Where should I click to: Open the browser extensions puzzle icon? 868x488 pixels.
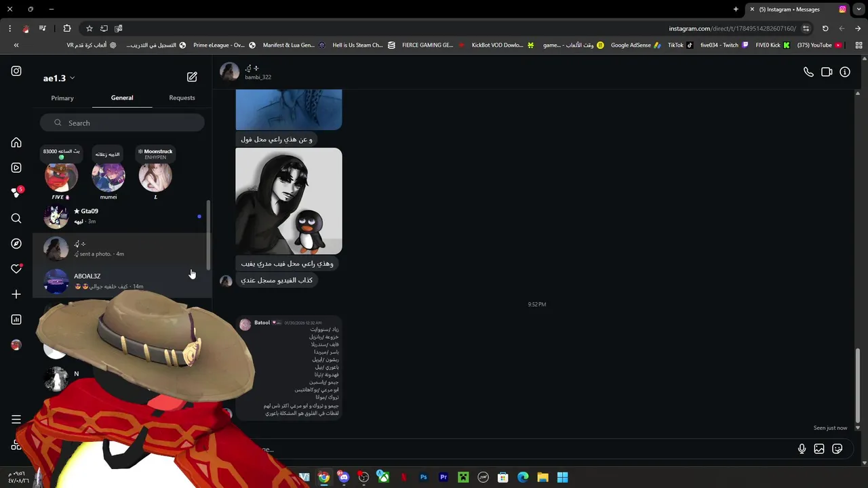click(x=67, y=28)
